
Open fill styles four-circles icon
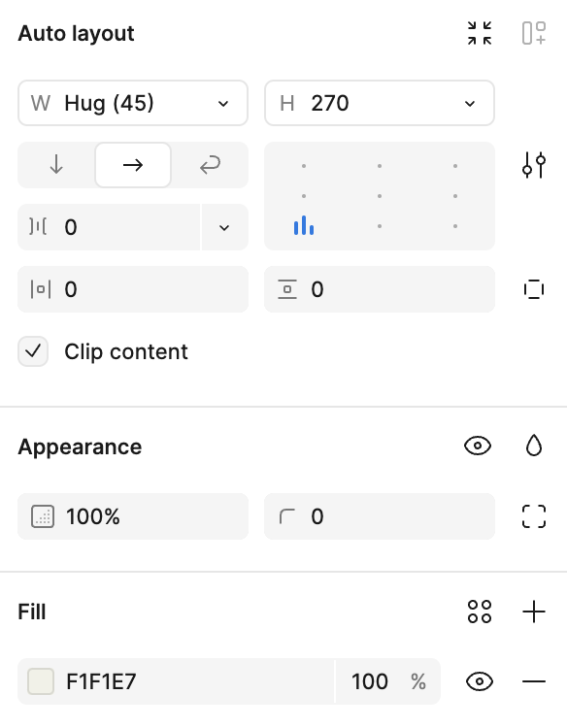(480, 612)
